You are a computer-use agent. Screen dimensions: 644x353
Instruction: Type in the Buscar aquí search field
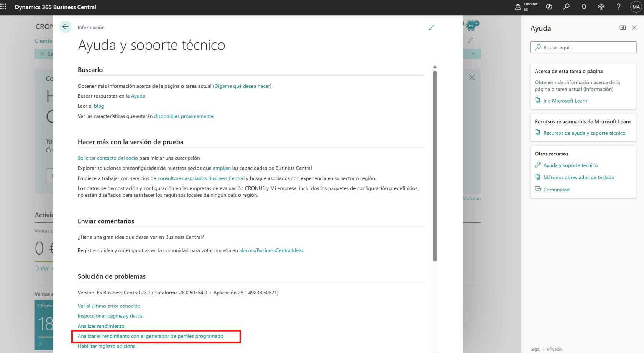583,47
